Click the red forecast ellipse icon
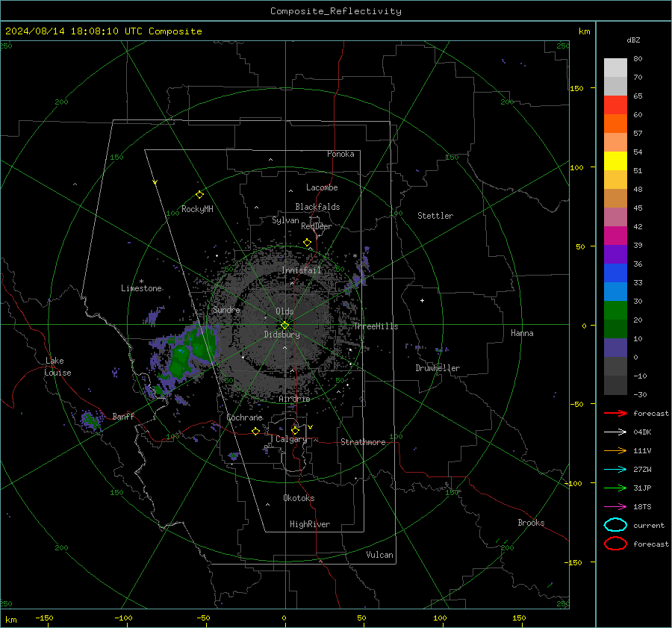Image resolution: width=672 pixels, height=628 pixels. (615, 544)
